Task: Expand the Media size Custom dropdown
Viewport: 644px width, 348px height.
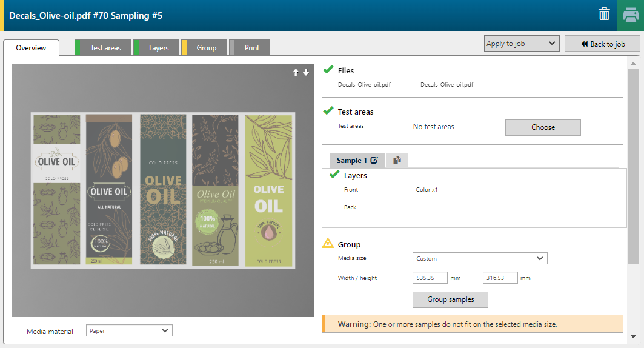Action: pyautogui.click(x=479, y=258)
